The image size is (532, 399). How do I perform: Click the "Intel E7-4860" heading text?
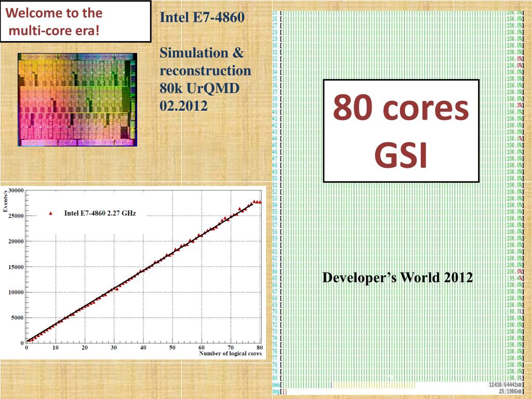click(x=202, y=17)
